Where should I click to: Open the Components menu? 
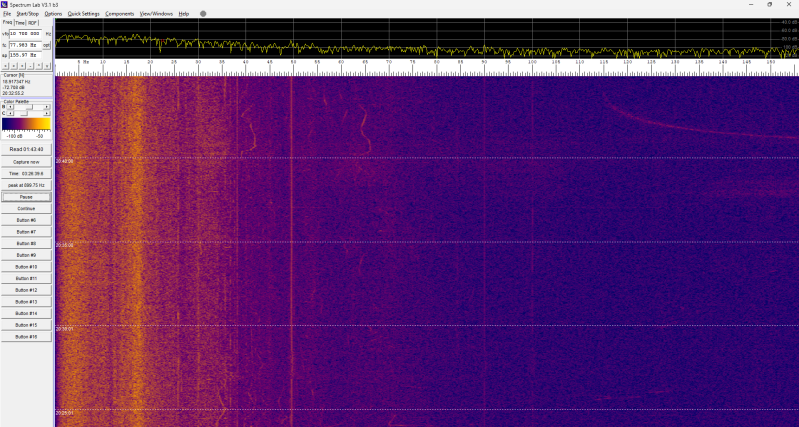[x=120, y=14]
